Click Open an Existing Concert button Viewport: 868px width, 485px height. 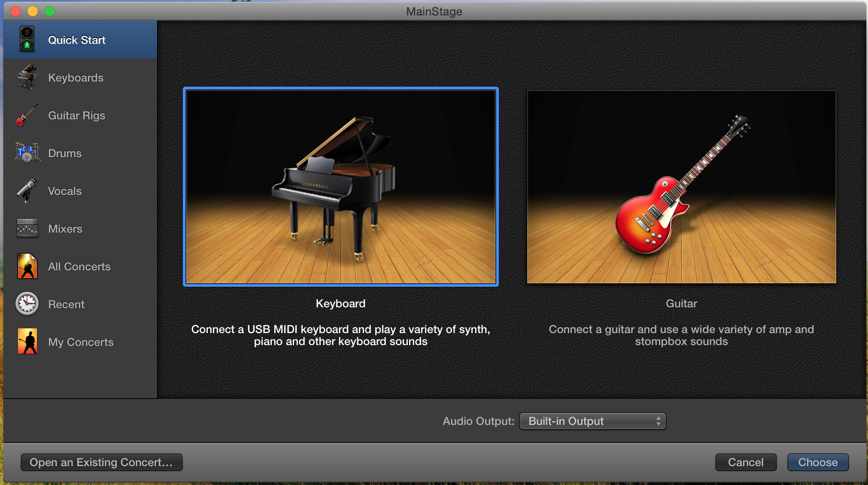pyautogui.click(x=102, y=462)
